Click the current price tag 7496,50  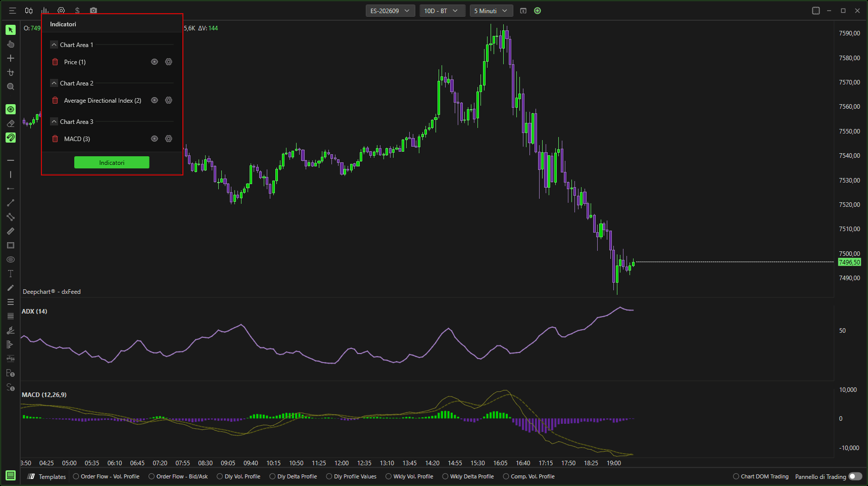point(849,262)
